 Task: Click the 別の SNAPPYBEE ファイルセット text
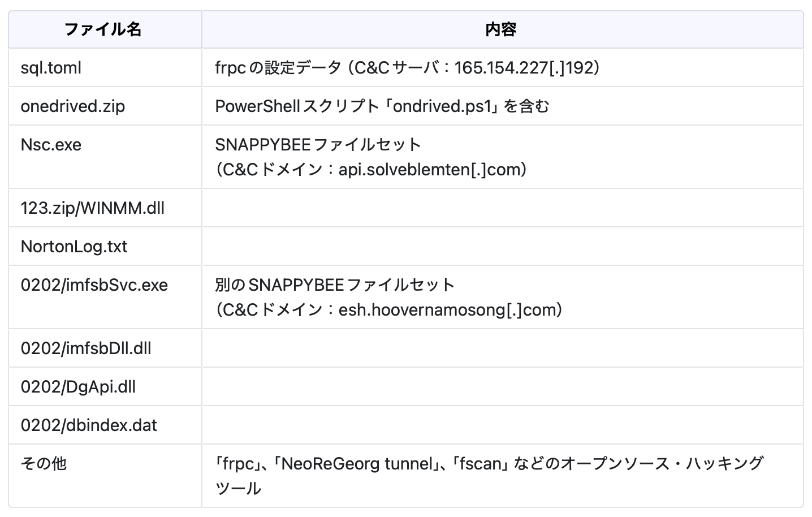pos(335,285)
